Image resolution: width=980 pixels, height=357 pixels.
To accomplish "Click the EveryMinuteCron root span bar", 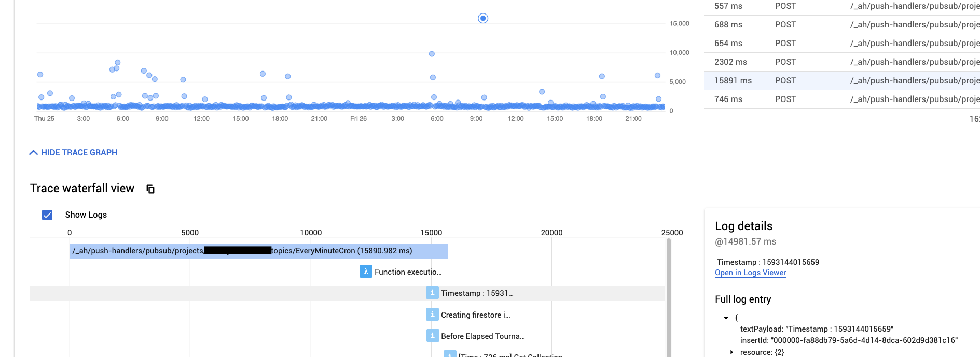I will point(258,251).
